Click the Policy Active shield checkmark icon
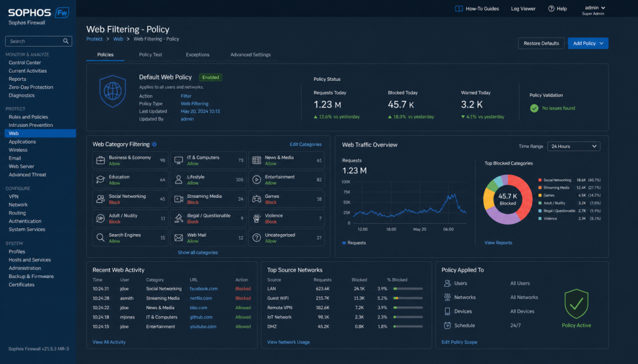Screen dimensions: 638x364 click(x=576, y=304)
